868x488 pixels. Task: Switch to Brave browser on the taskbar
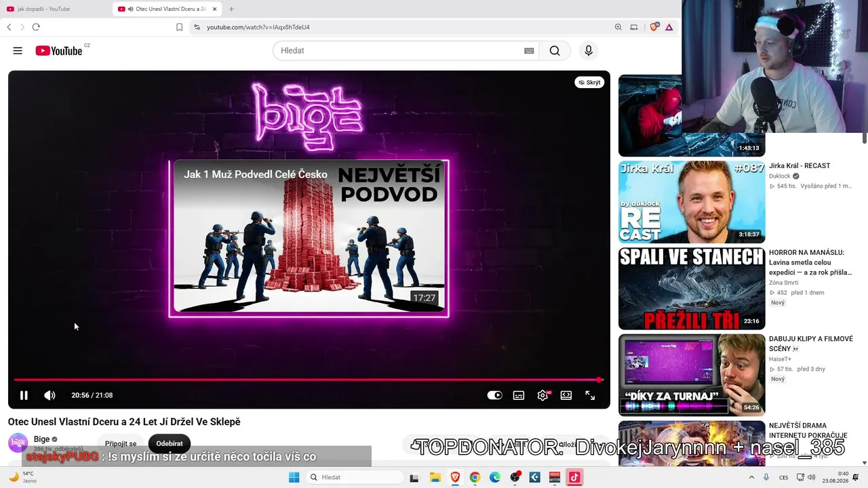point(455,477)
